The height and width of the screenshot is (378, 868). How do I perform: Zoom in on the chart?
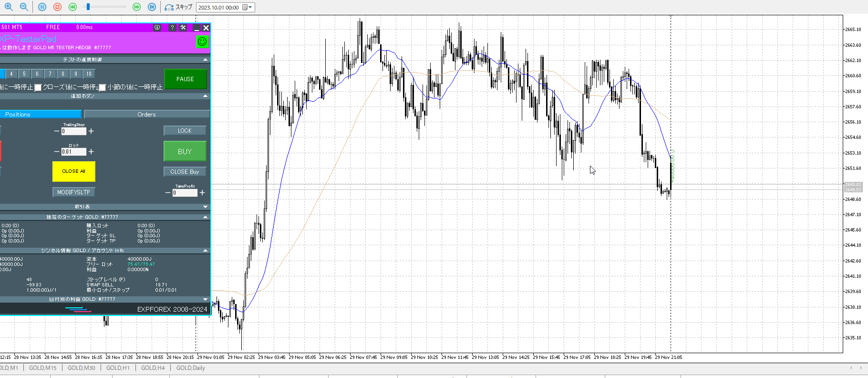click(x=8, y=7)
